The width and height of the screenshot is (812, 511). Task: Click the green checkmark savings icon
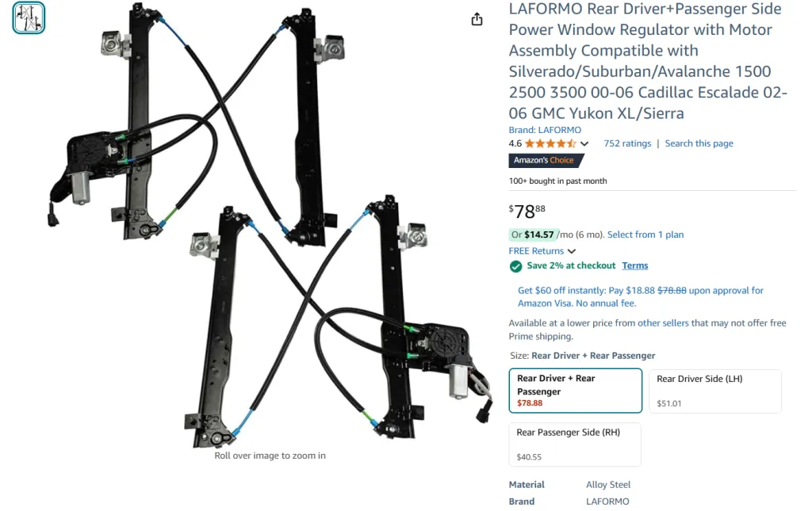(515, 266)
